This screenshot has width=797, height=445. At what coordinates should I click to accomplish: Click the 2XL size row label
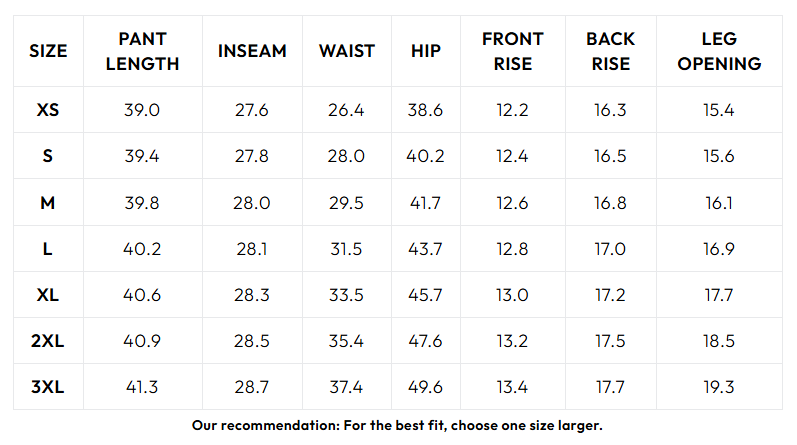coord(48,341)
